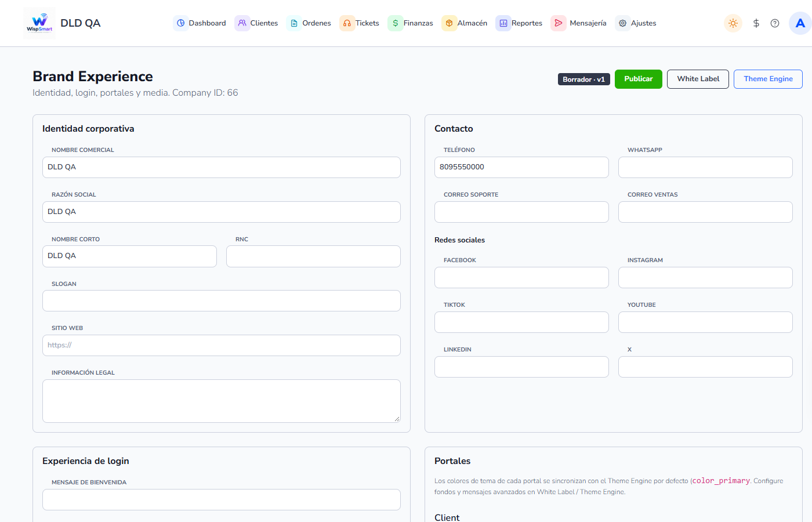The image size is (812, 522).
Task: Click the Reportes chart icon
Action: click(x=503, y=23)
